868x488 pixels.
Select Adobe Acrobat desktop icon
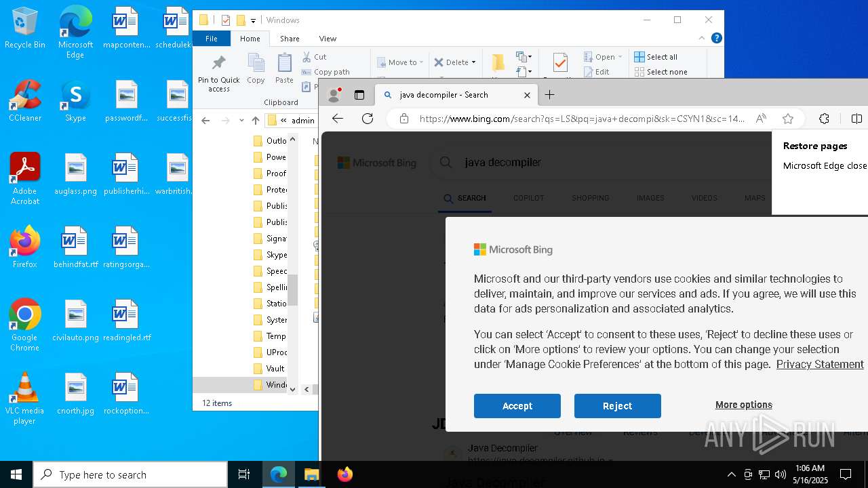point(25,179)
